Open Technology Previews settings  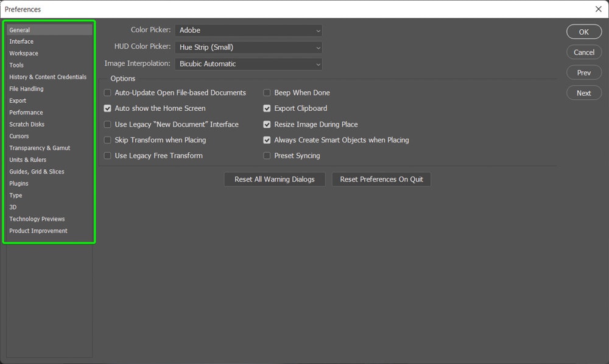tap(49, 219)
